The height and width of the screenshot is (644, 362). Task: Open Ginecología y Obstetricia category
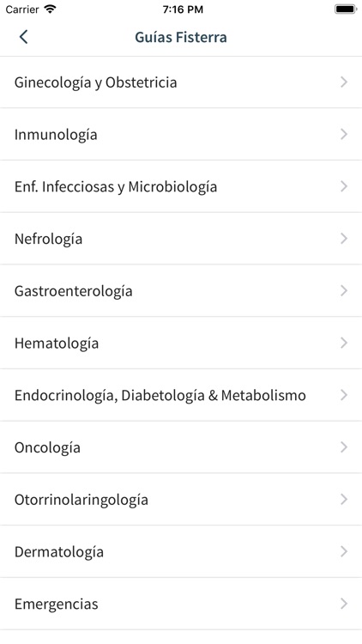tap(181, 82)
